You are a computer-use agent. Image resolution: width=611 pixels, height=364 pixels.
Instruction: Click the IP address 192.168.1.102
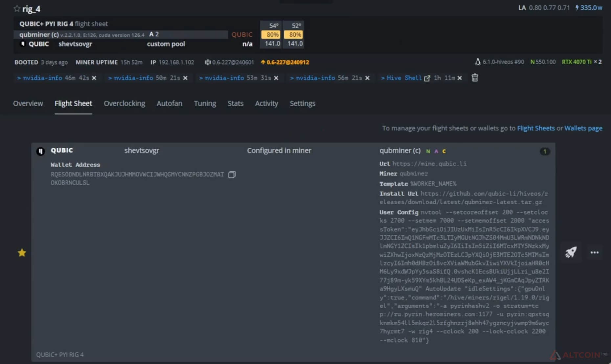tap(176, 62)
